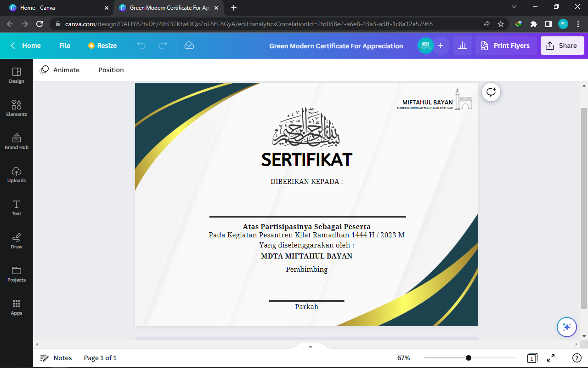The height and width of the screenshot is (368, 588).
Task: Open the Draw tool
Action: tap(17, 241)
